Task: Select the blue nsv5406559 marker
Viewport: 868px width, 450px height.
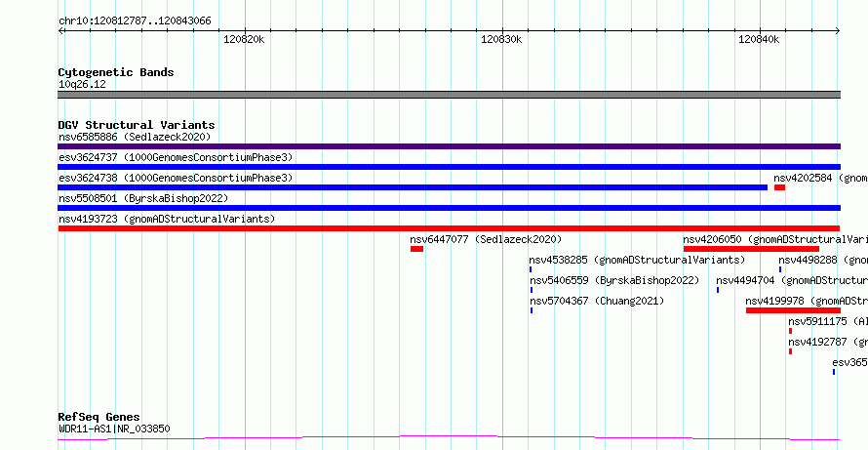Action: point(532,290)
